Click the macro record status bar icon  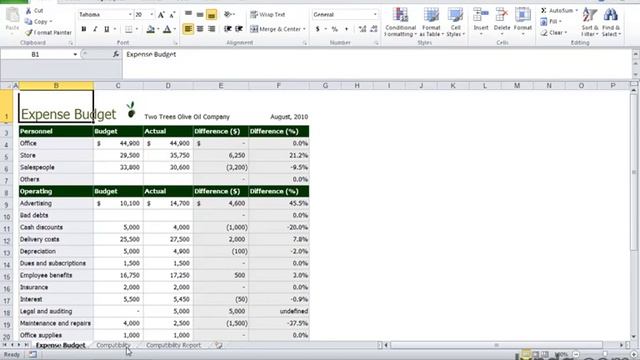tap(33, 355)
